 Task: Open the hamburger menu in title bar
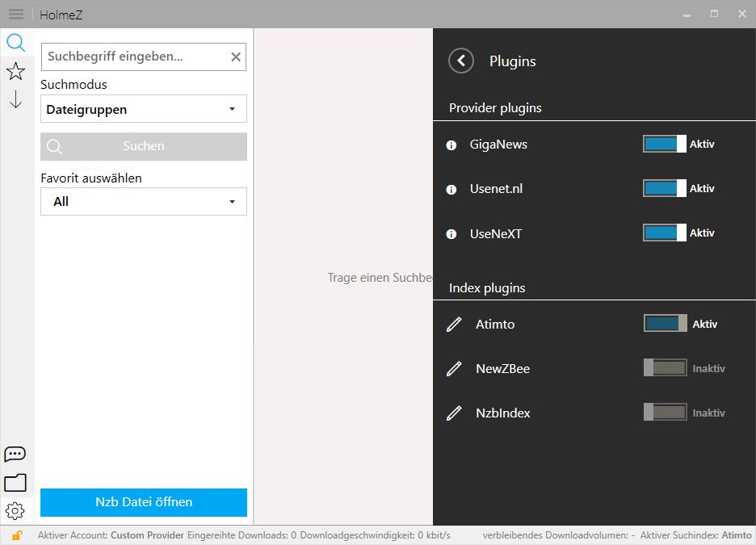(x=16, y=15)
